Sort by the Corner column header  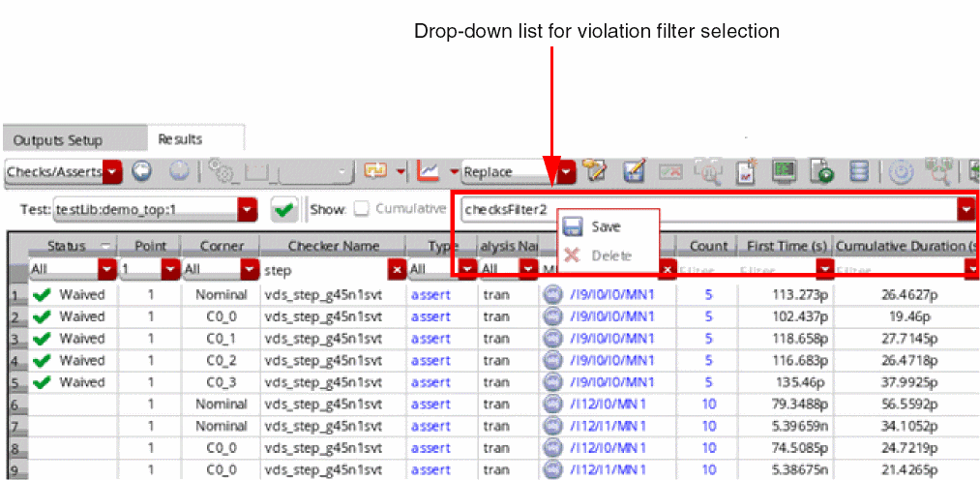click(222, 246)
